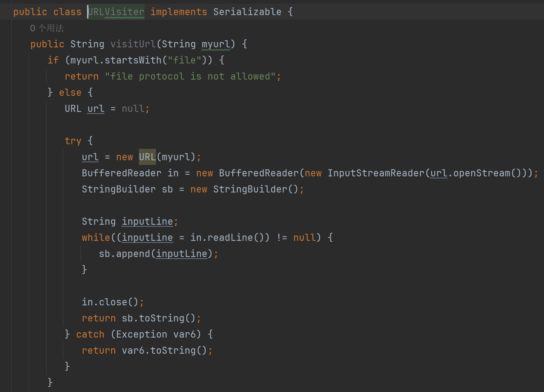Click the implements keyword

179,12
